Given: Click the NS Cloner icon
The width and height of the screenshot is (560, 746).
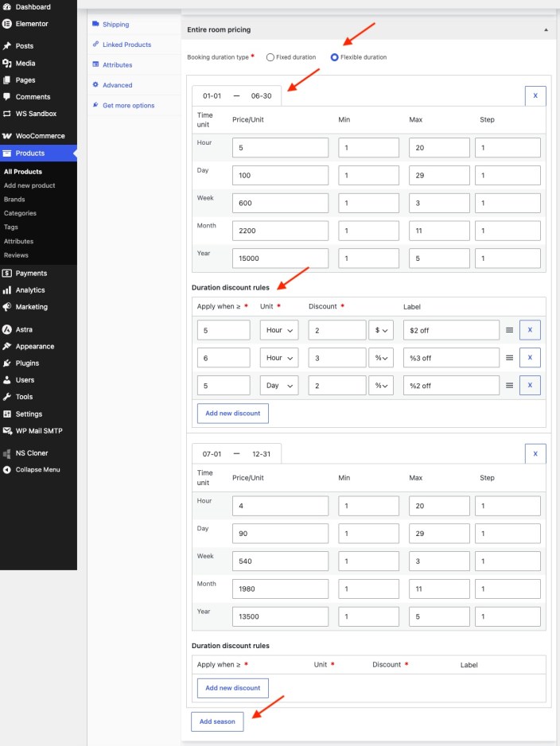Looking at the screenshot, I should click(x=6, y=453).
